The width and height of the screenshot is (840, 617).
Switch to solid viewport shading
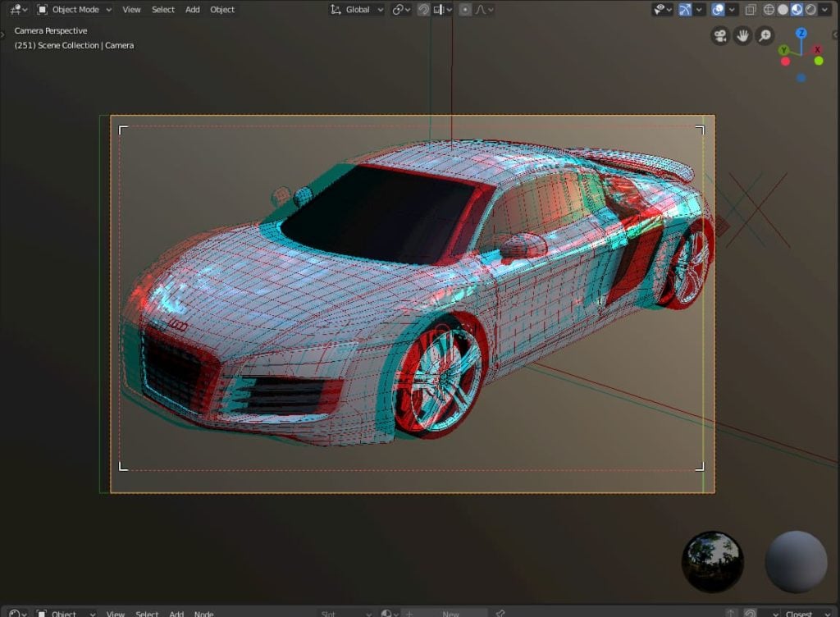point(783,10)
